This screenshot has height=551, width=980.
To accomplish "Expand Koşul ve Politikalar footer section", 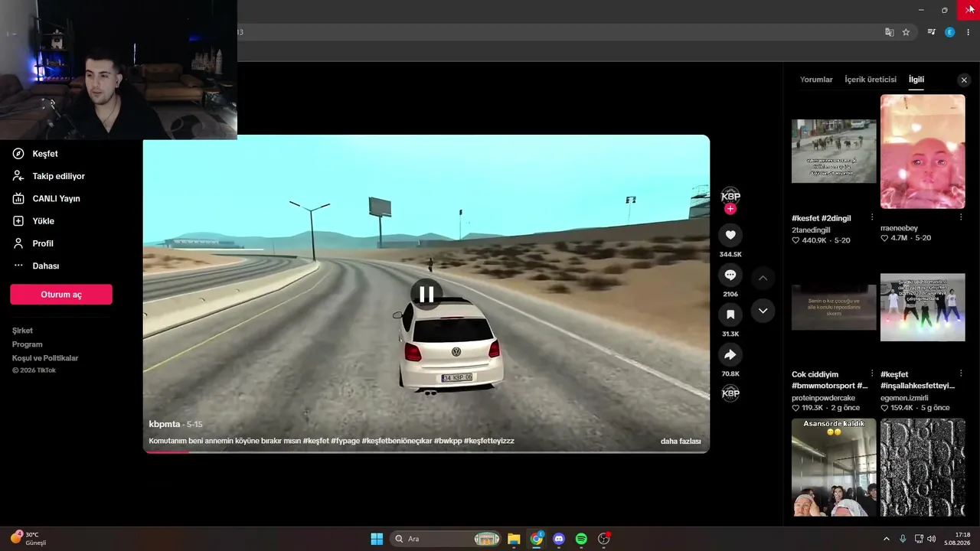I will point(45,358).
